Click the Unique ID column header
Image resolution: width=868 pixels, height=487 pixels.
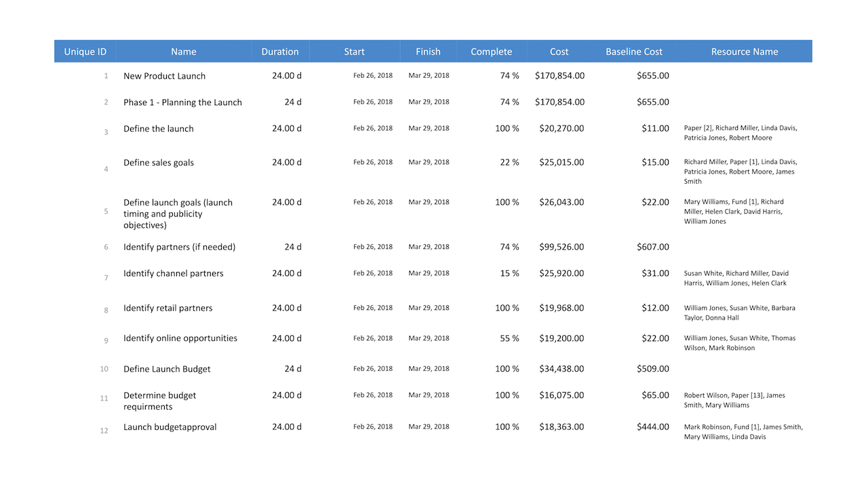point(85,52)
